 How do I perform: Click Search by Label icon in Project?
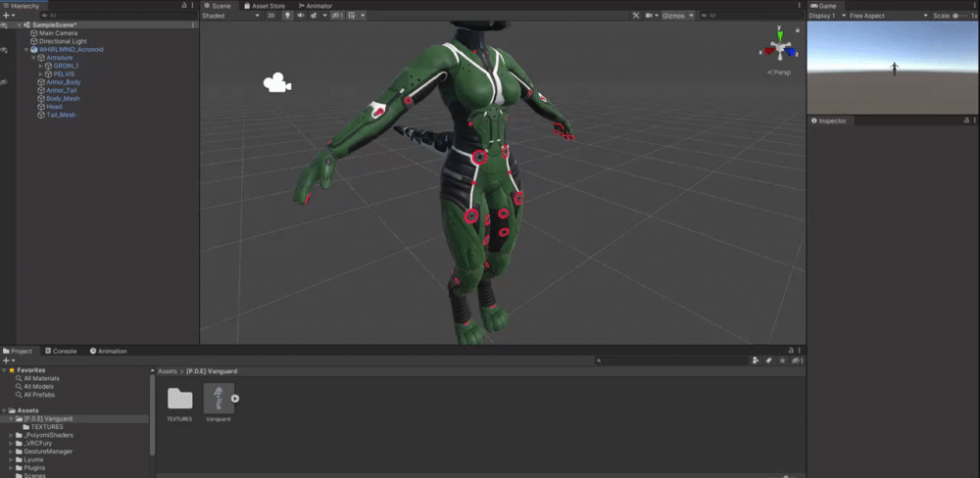(768, 360)
